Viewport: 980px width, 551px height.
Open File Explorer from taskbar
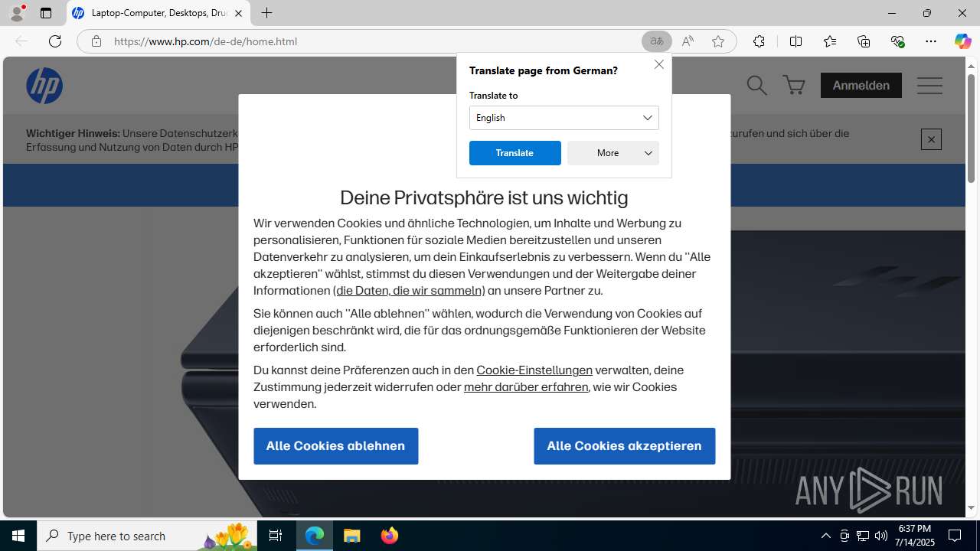(352, 536)
